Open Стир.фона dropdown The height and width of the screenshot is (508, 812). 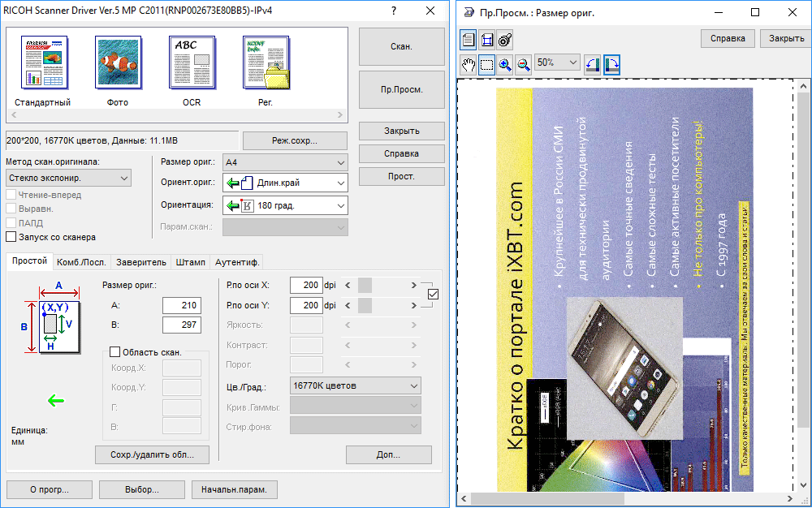(x=356, y=426)
